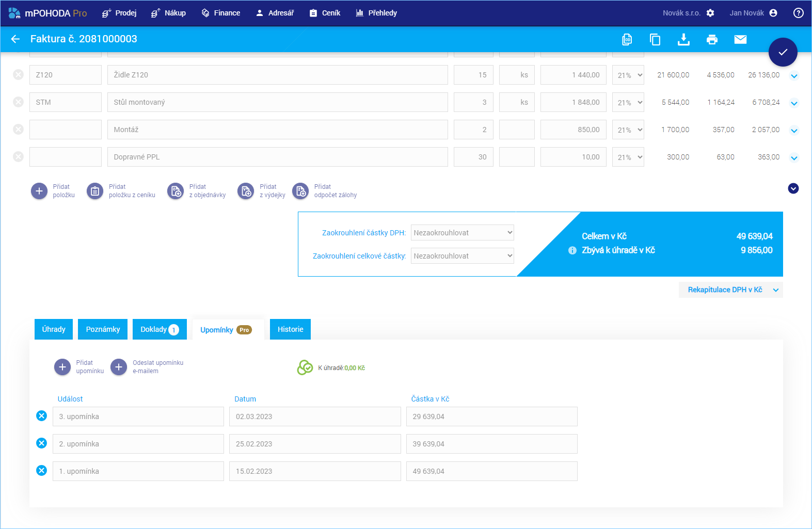Click the unit price field 1 848,00
This screenshot has width=812, height=529.
click(x=574, y=102)
